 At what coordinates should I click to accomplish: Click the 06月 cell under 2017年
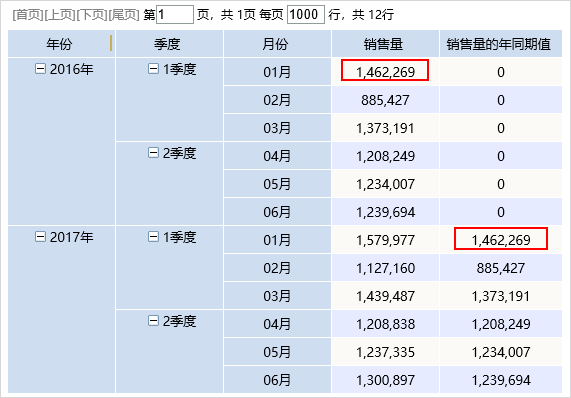click(x=277, y=380)
